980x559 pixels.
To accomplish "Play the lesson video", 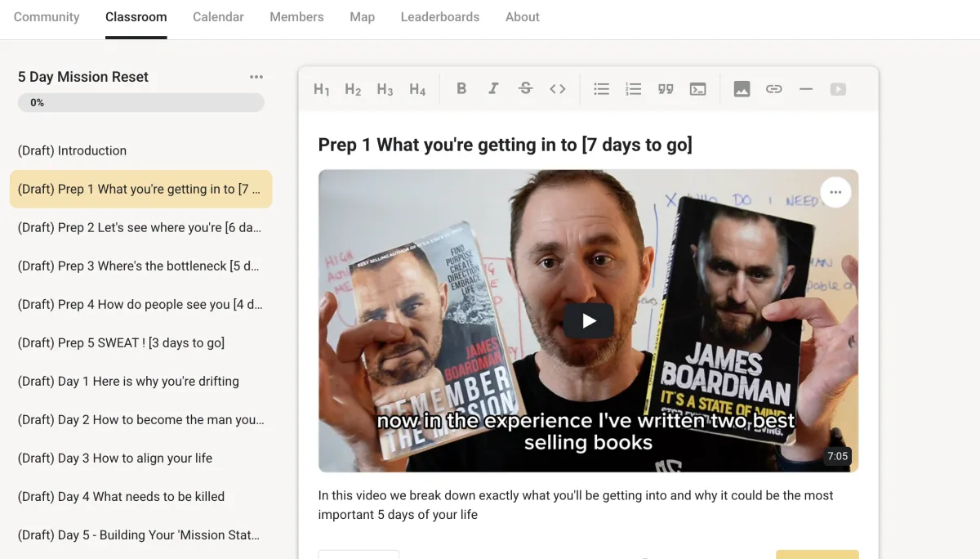I will point(589,321).
